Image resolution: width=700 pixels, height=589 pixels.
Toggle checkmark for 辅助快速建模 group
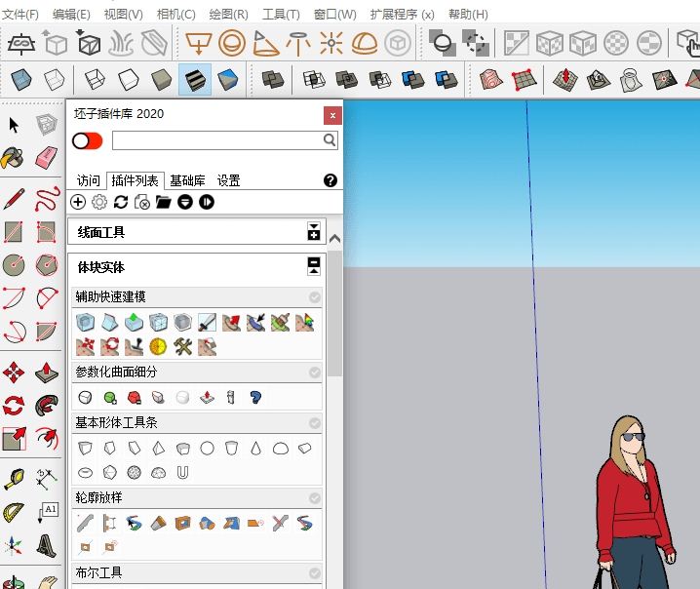(314, 297)
